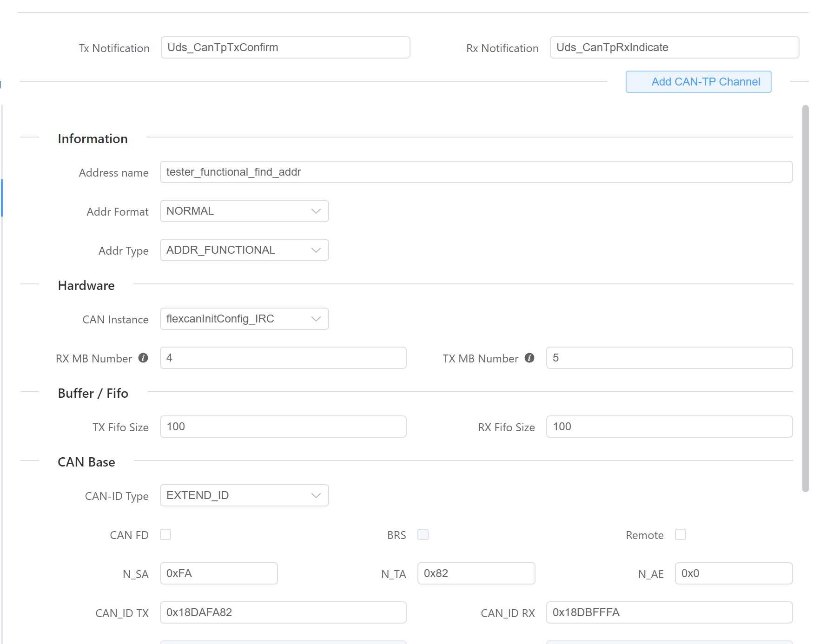Click the TX Fifo Size field

(283, 427)
